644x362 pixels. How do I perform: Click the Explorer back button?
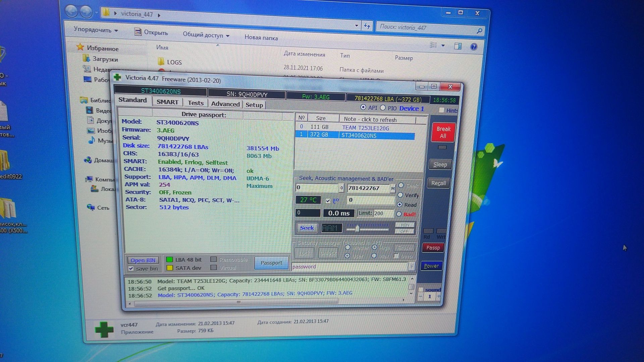click(71, 11)
